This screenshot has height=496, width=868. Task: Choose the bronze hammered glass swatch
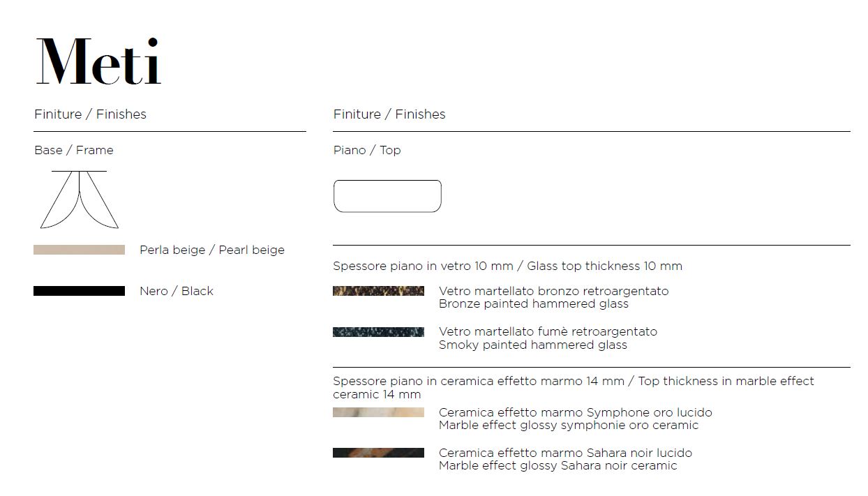click(378, 291)
